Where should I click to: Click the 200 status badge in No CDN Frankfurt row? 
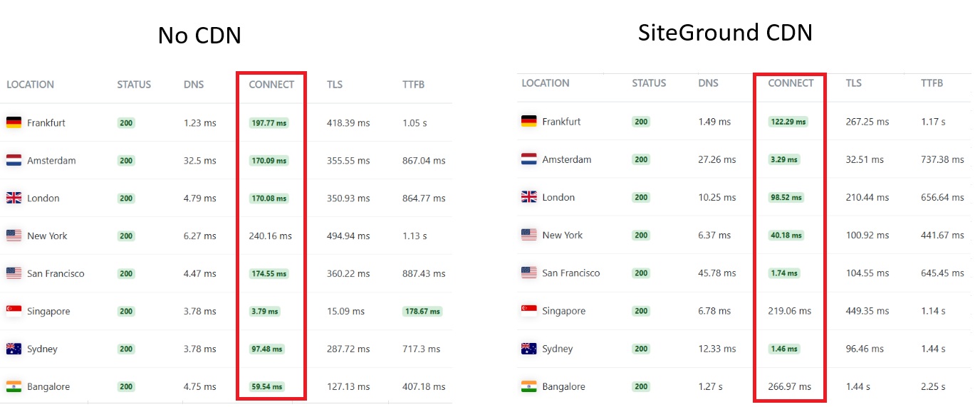(126, 122)
